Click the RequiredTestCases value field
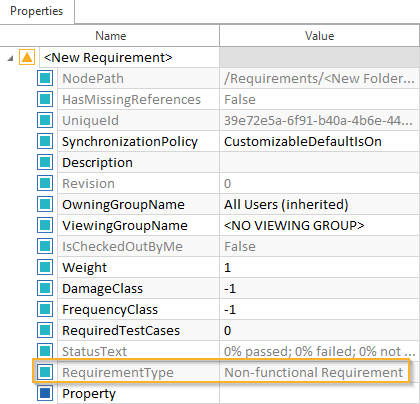Image resolution: width=420 pixels, height=404 pixels. 319,330
